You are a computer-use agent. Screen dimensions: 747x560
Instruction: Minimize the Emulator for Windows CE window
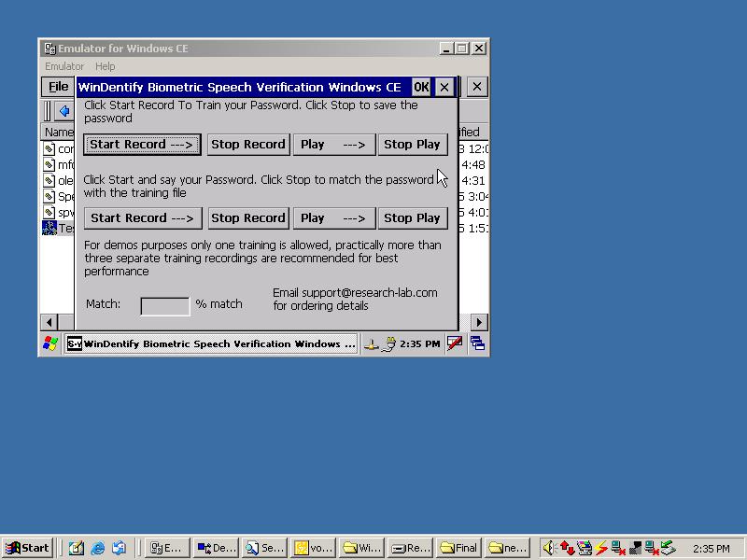pos(446,49)
